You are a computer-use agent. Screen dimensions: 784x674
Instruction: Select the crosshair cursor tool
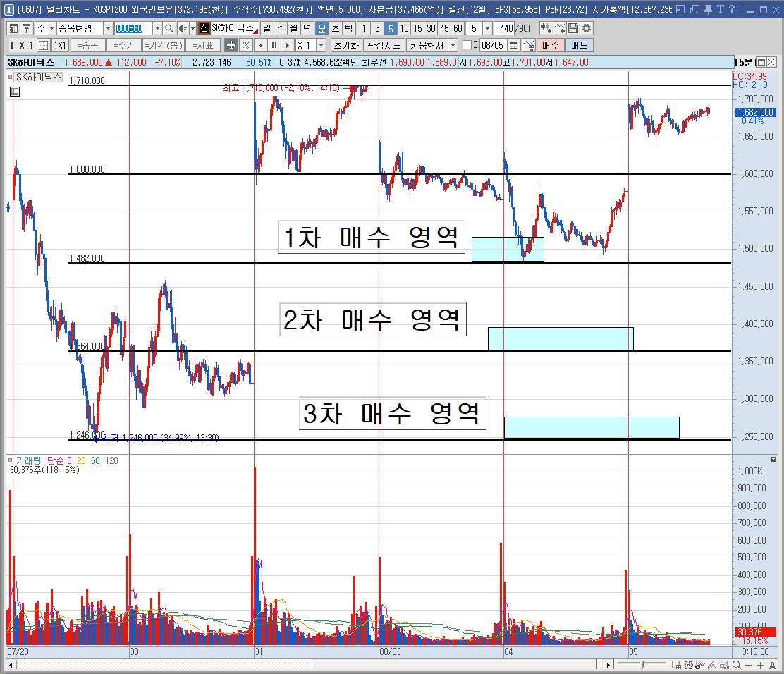[x=231, y=46]
